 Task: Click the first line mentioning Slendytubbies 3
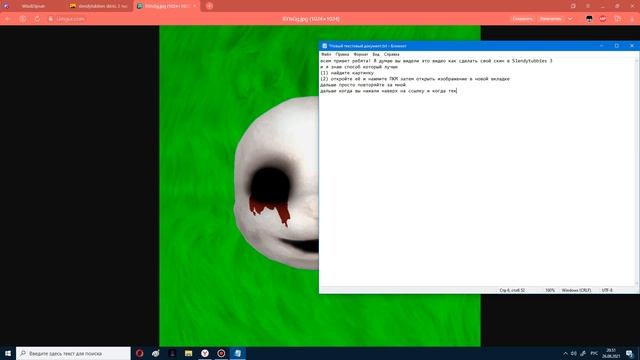(436, 61)
